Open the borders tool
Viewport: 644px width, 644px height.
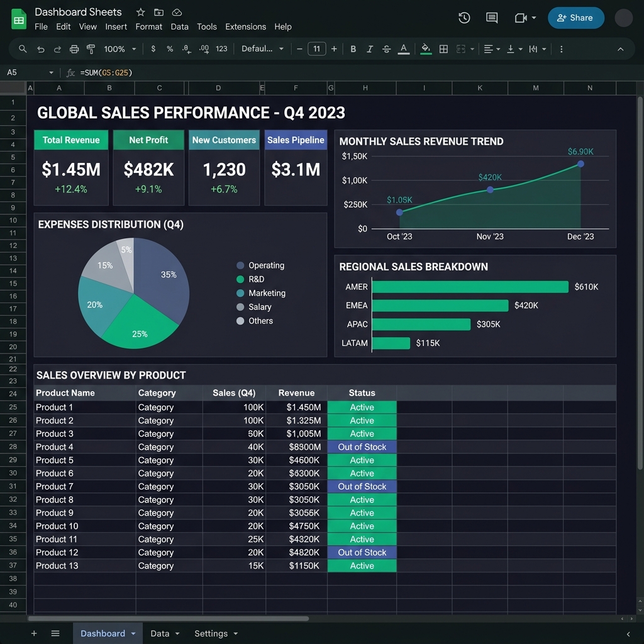tap(443, 49)
